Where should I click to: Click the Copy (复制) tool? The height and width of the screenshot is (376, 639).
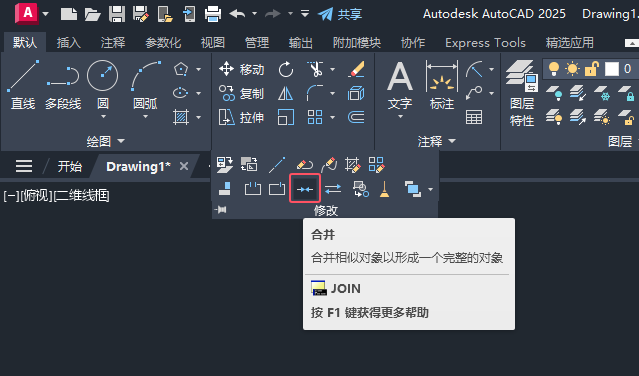coord(241,94)
